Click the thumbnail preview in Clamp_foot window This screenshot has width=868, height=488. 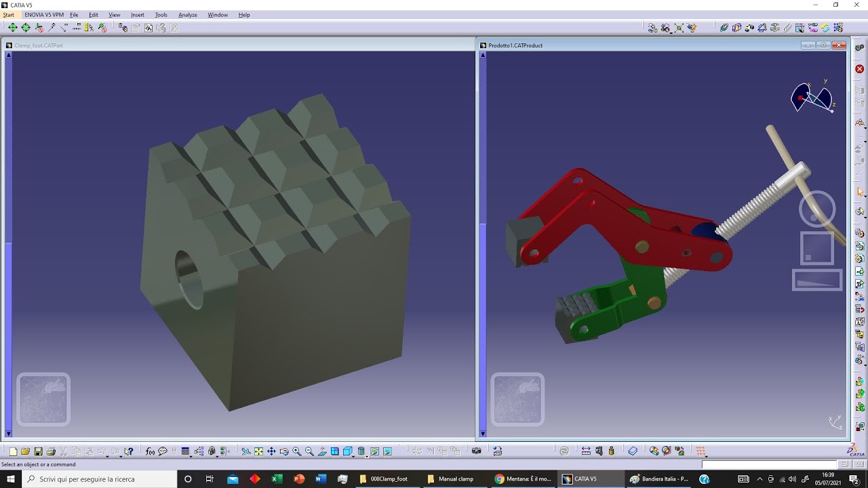[x=43, y=399]
